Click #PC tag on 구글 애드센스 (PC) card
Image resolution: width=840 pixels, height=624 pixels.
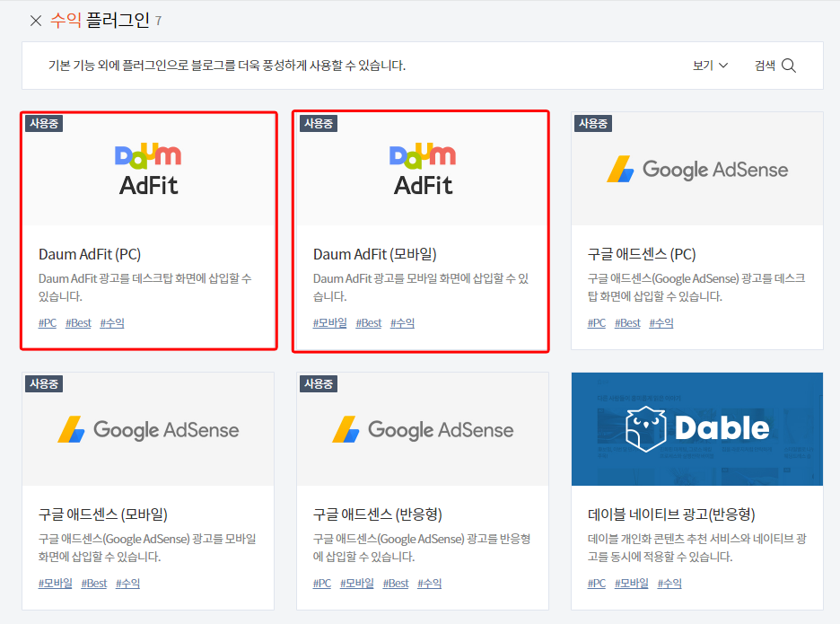point(596,323)
